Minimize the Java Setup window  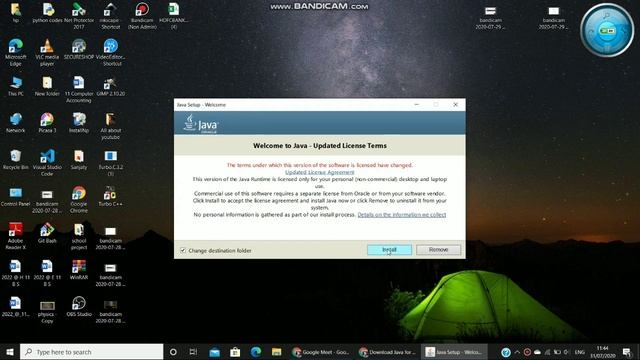[x=416, y=104]
